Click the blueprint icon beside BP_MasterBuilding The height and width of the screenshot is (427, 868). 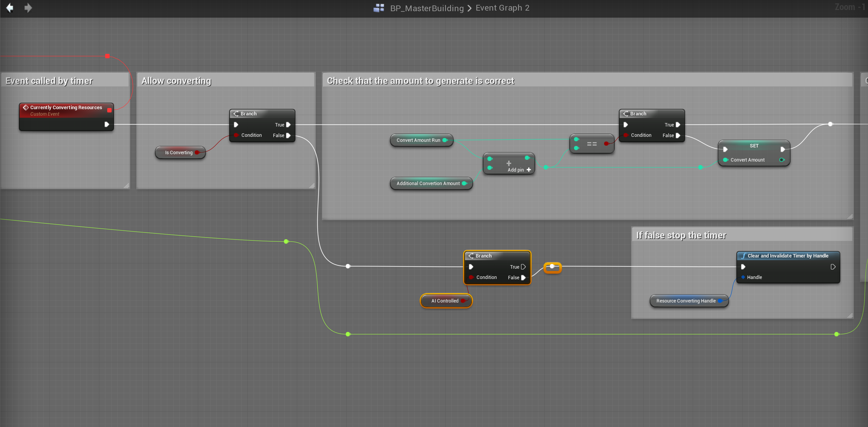coord(379,8)
